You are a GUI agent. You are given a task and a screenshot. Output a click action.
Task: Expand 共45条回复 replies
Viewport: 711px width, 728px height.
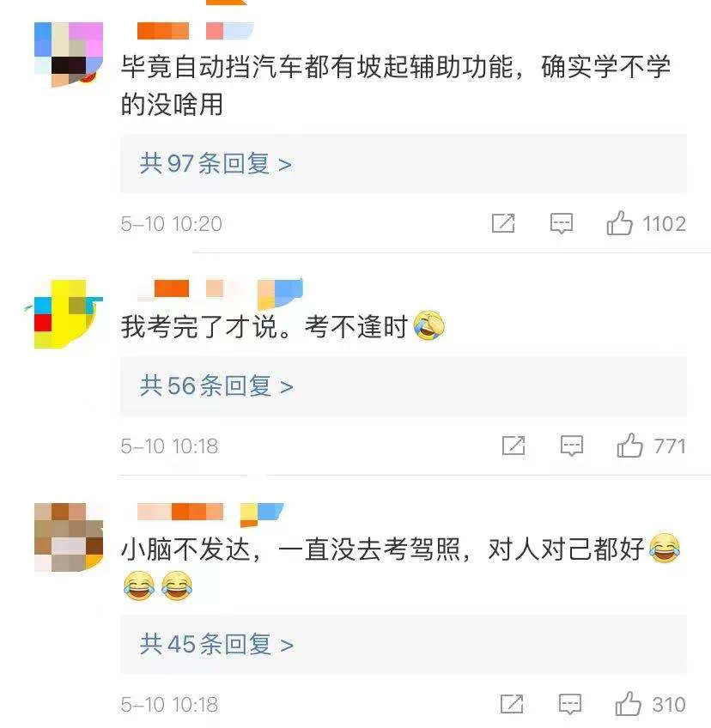coord(404,645)
